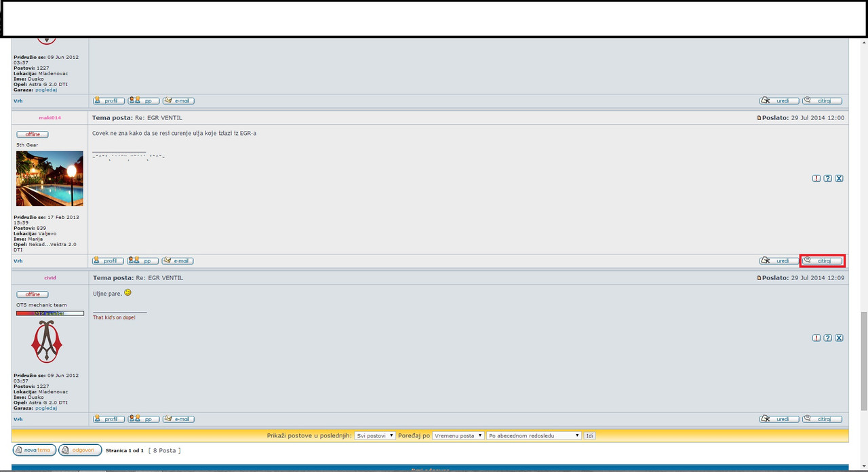The height and width of the screenshot is (472, 868).
Task: Open the profil button in maki014's post
Action: (x=108, y=261)
